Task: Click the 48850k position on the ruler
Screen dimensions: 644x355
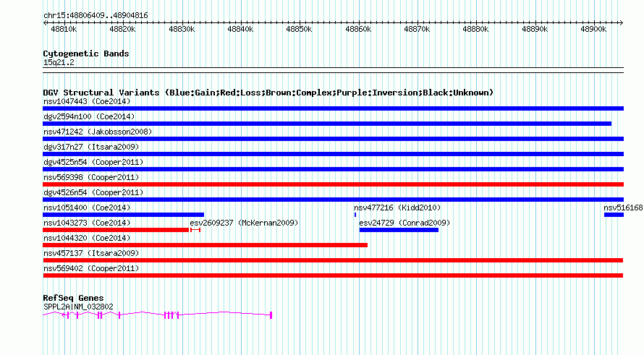Action: pyautogui.click(x=299, y=29)
